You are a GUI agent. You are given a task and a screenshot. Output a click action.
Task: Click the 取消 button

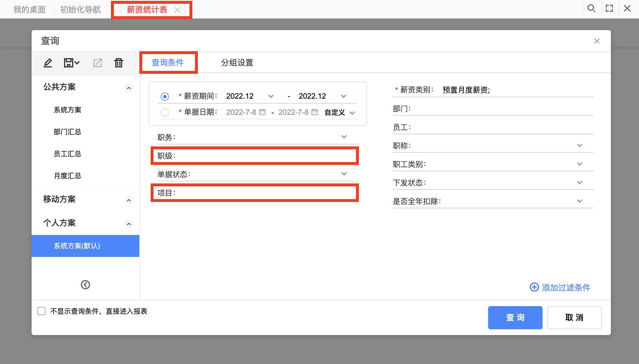[x=574, y=317]
